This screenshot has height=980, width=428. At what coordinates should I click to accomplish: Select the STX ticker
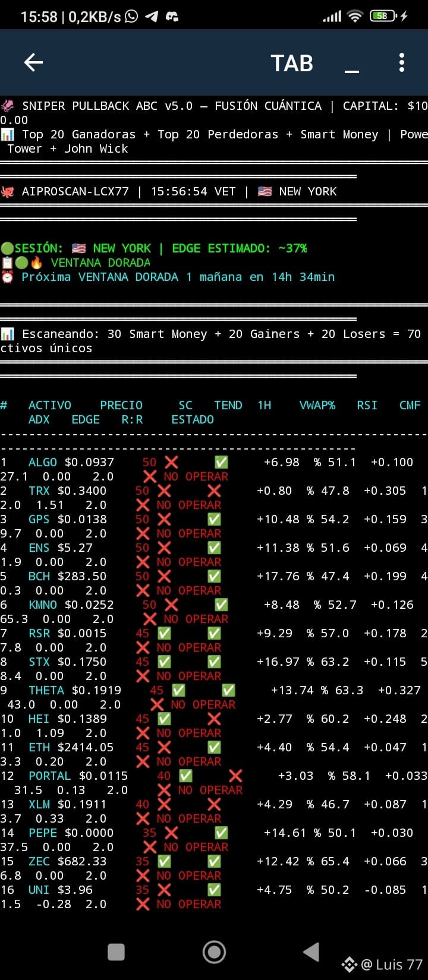click(x=39, y=662)
